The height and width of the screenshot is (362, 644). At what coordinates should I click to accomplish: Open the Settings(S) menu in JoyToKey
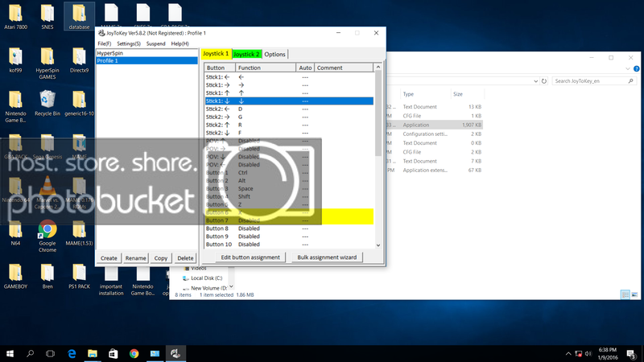129,43
